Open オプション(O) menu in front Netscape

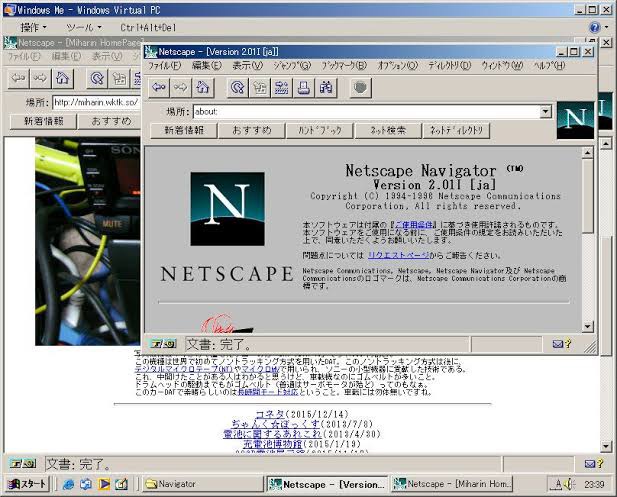click(x=397, y=65)
